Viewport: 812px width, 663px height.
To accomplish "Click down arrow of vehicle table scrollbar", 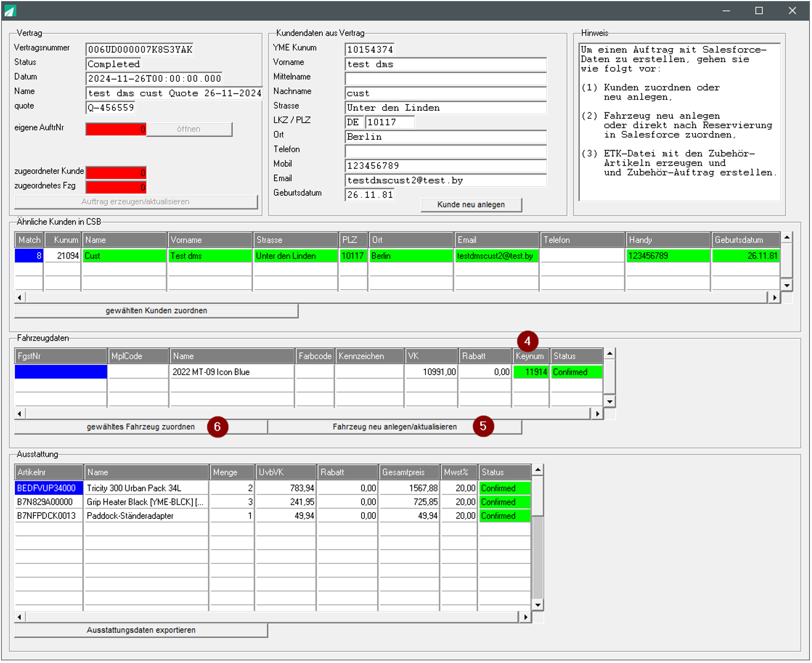I will [610, 402].
